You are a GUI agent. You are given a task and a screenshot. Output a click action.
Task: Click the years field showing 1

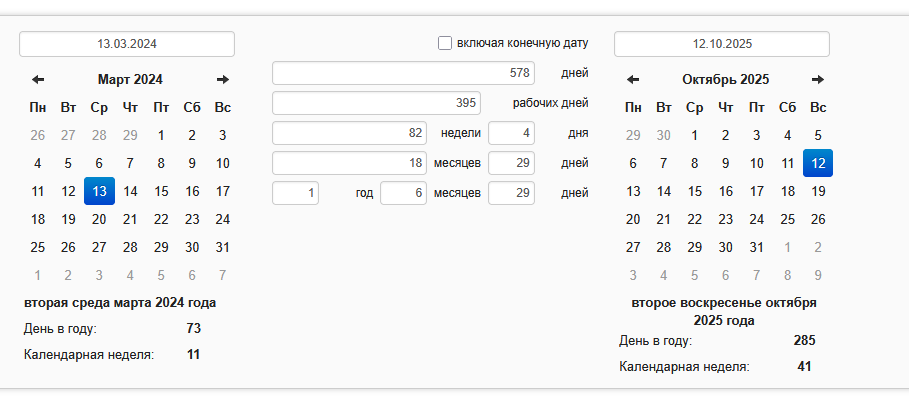coord(295,193)
